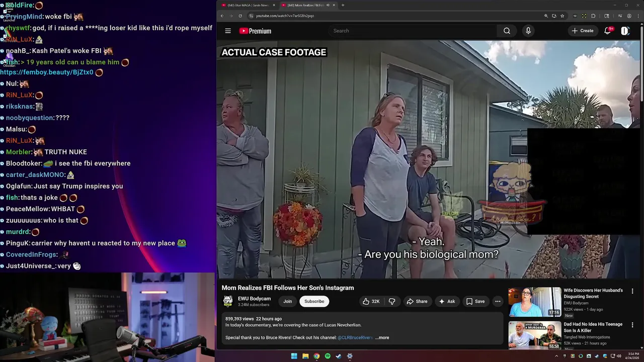Click 859,393 views text in description
Viewport: 644px width, 362px height.
click(x=239, y=319)
